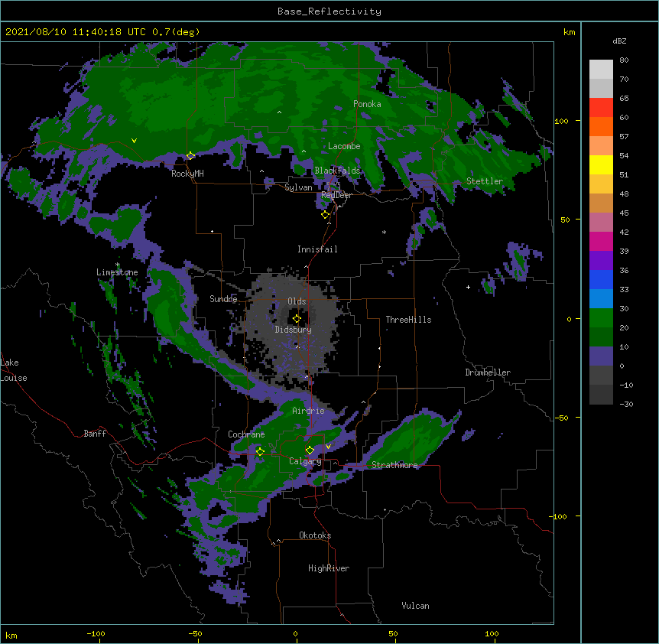
Task: Pick the red 60-65 dBZ legend swatch
Action: click(601, 107)
